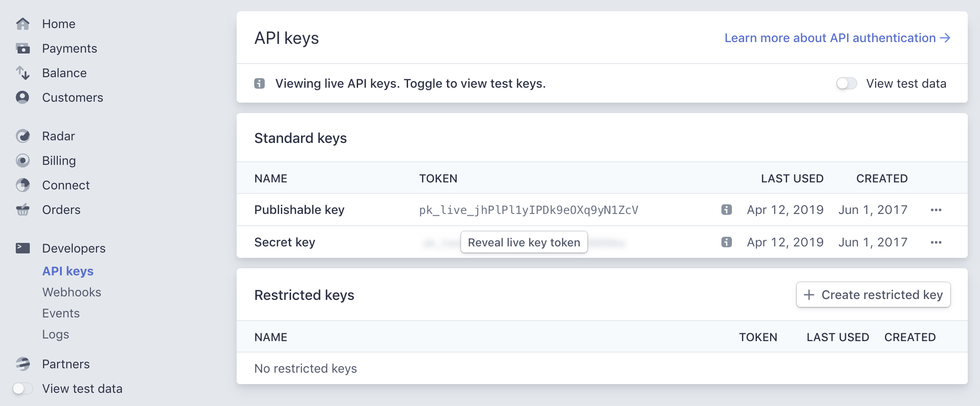980x406 pixels.
Task: Toggle View test data in header banner
Action: (x=846, y=83)
